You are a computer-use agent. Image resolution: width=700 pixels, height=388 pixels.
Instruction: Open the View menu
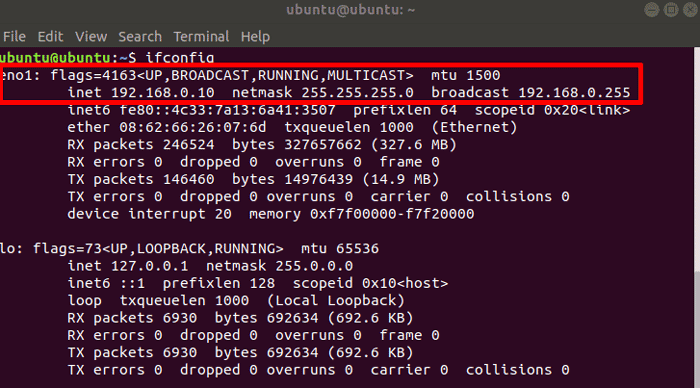click(91, 37)
